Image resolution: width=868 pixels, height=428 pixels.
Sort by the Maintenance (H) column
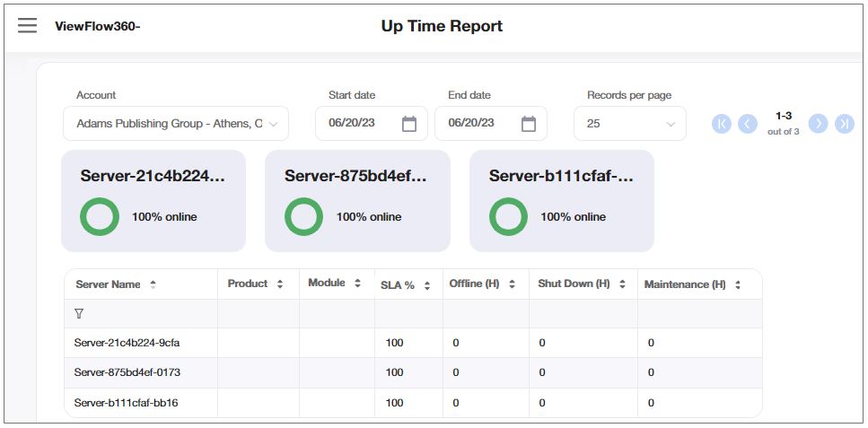click(737, 284)
